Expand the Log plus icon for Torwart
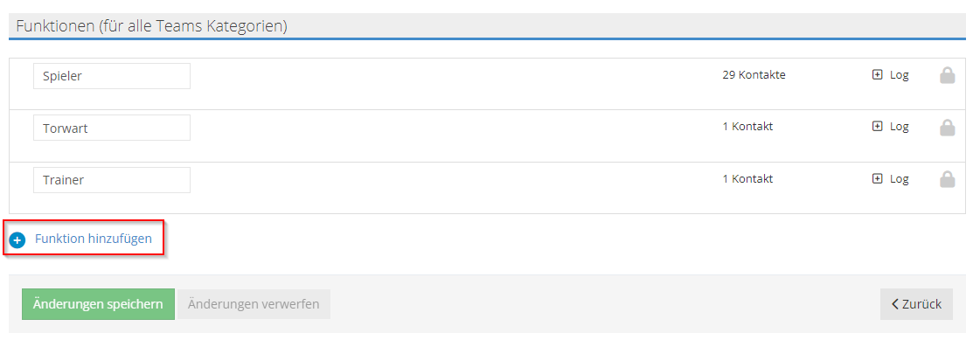The height and width of the screenshot is (340, 980). point(878,126)
